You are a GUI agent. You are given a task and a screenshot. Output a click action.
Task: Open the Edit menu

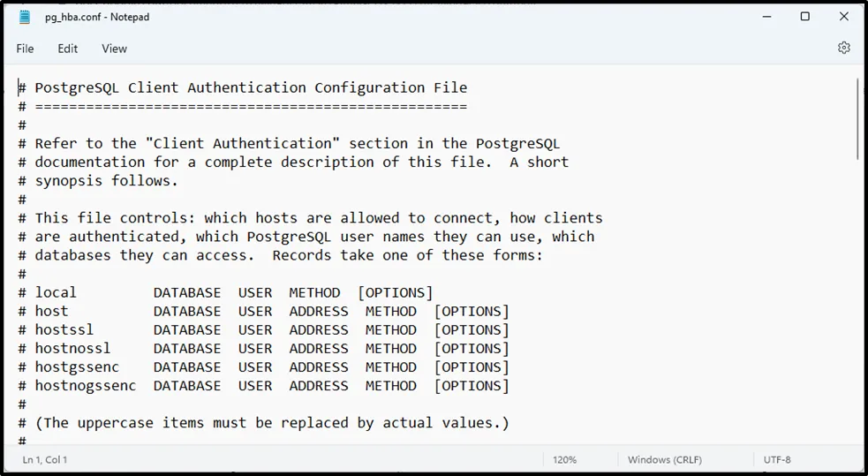tap(68, 49)
